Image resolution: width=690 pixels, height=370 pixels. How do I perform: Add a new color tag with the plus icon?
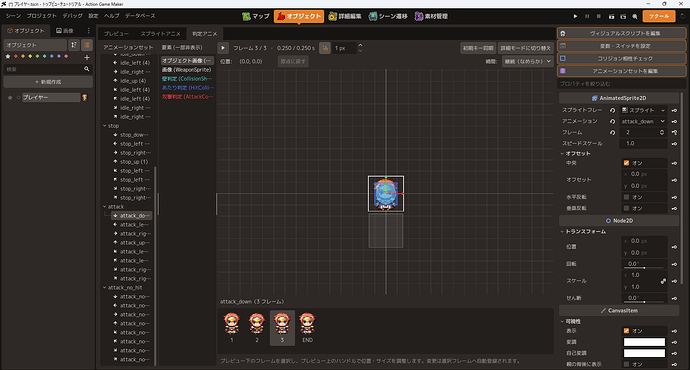(x=87, y=57)
